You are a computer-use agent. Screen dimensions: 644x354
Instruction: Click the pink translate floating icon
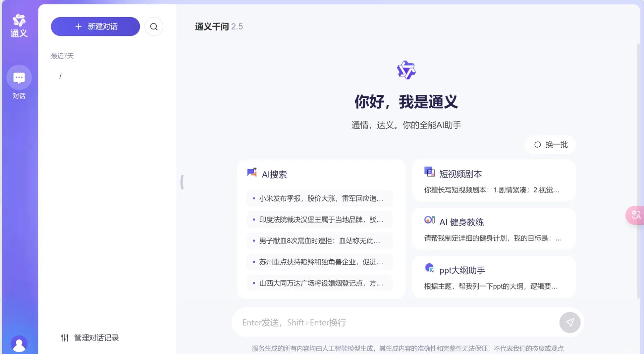click(635, 215)
